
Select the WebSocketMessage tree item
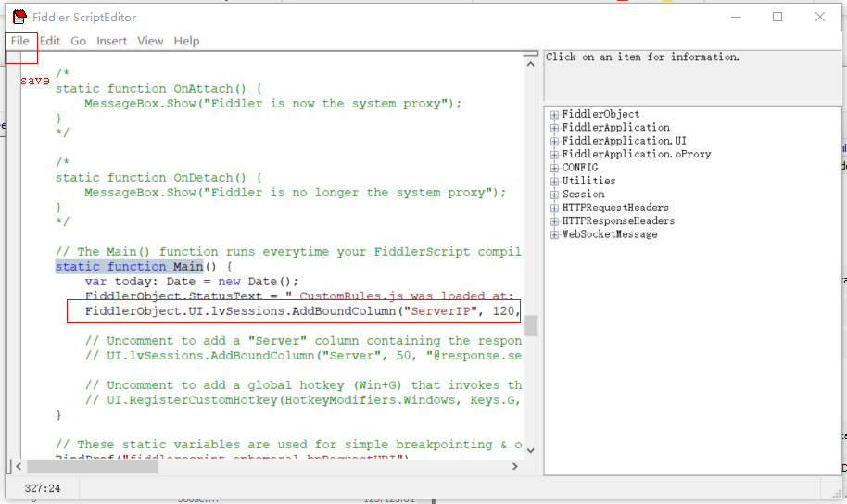point(610,233)
